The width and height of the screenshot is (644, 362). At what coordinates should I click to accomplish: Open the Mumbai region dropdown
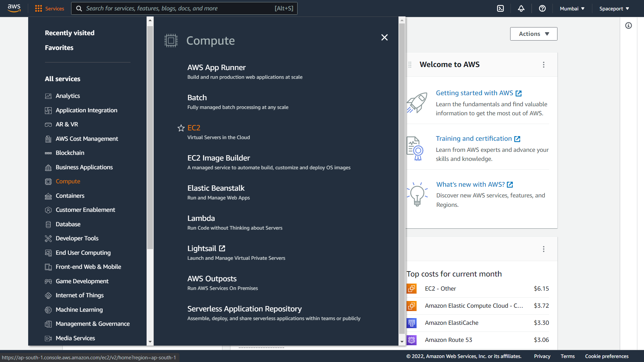pos(572,8)
